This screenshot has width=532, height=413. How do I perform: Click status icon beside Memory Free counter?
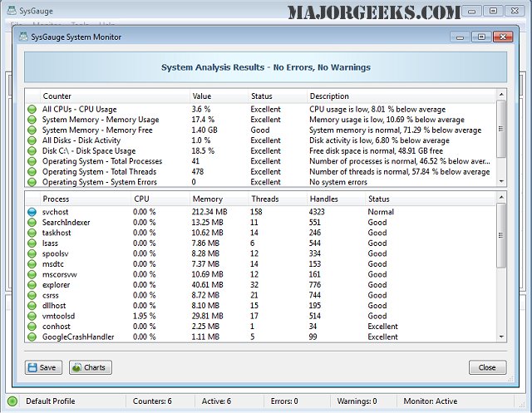32,130
